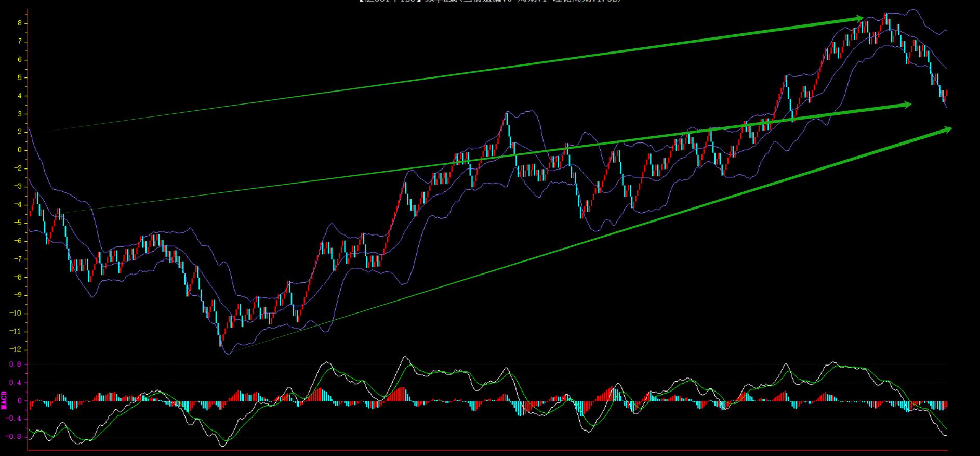Click the yellow 0 label on price axis
Viewport: 980px width, 456px height.
pyautogui.click(x=19, y=150)
